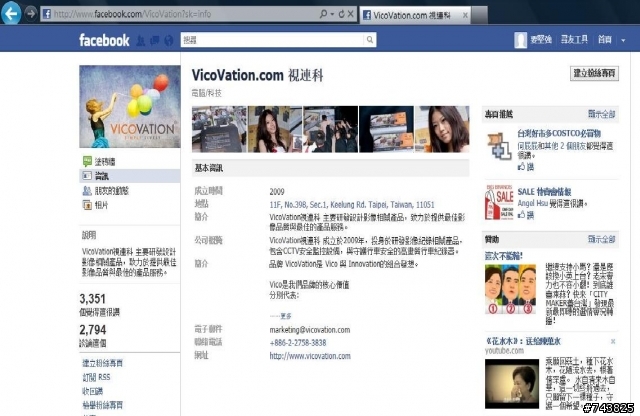This screenshot has width=640, height=416.
Task: Click the address bar search magnifier icon
Action: click(x=323, y=14)
